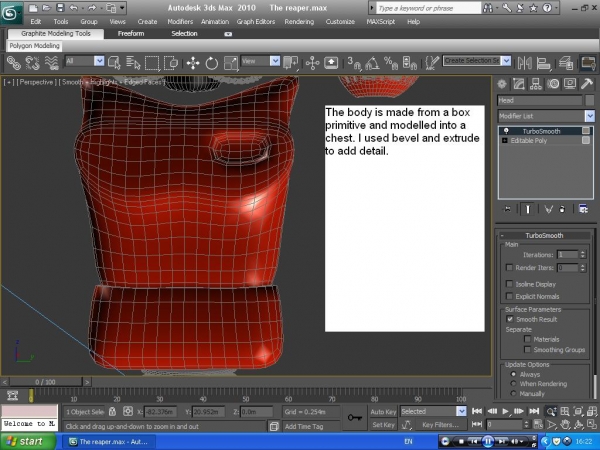The image size is (600, 450).
Task: Check the Smoothing Groups checkbox
Action: click(527, 349)
